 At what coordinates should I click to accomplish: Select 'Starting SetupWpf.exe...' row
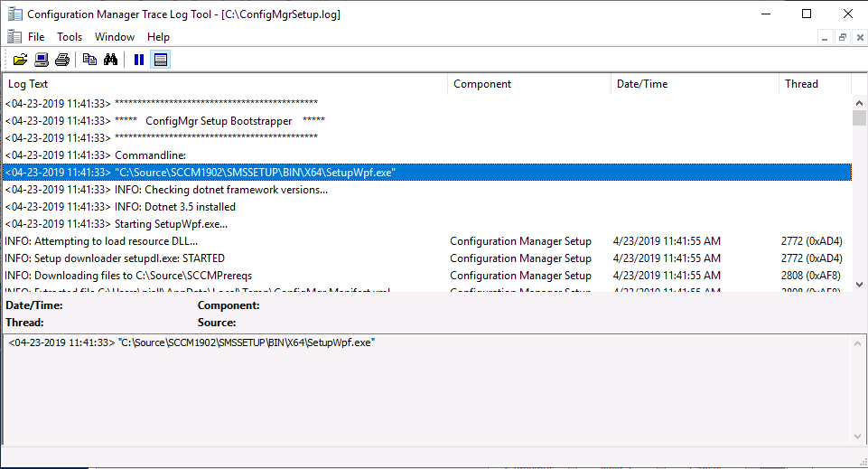(x=427, y=224)
